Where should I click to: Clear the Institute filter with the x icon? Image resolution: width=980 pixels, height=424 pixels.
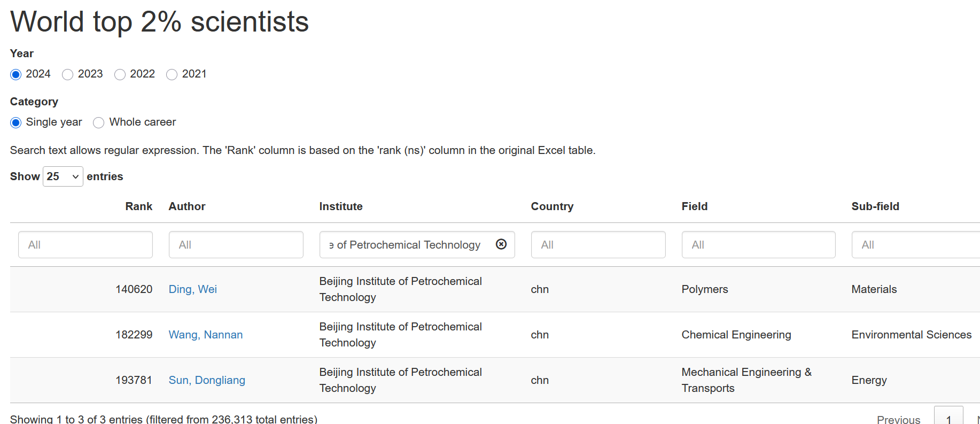[501, 244]
